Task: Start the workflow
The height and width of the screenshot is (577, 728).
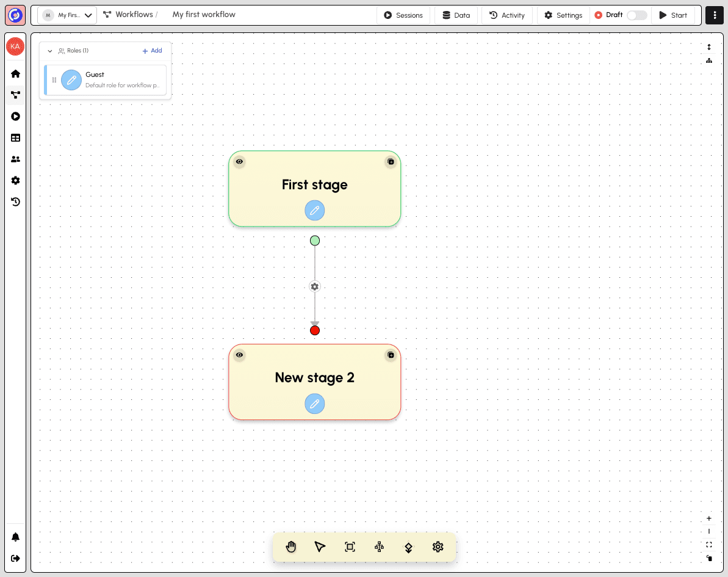Action: (x=673, y=15)
